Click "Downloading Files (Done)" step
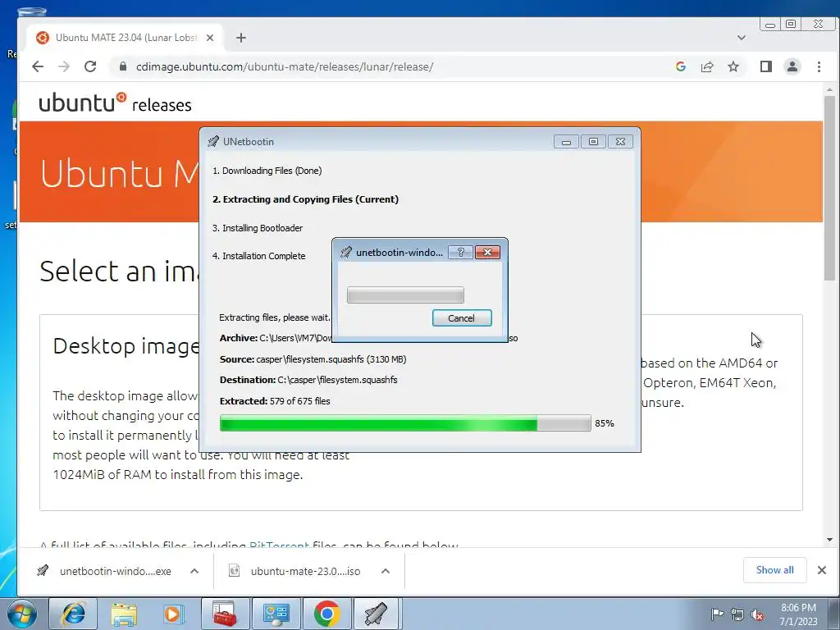 (x=267, y=171)
